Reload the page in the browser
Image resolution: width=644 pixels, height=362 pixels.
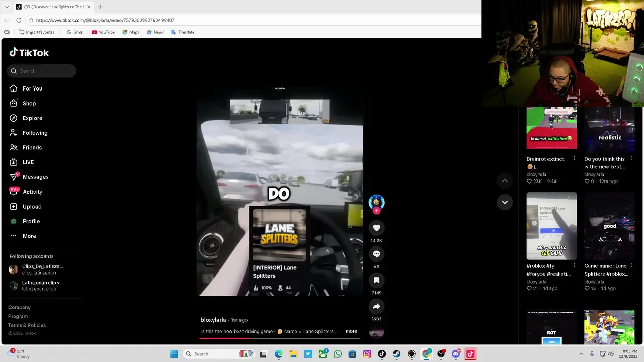(x=19, y=20)
